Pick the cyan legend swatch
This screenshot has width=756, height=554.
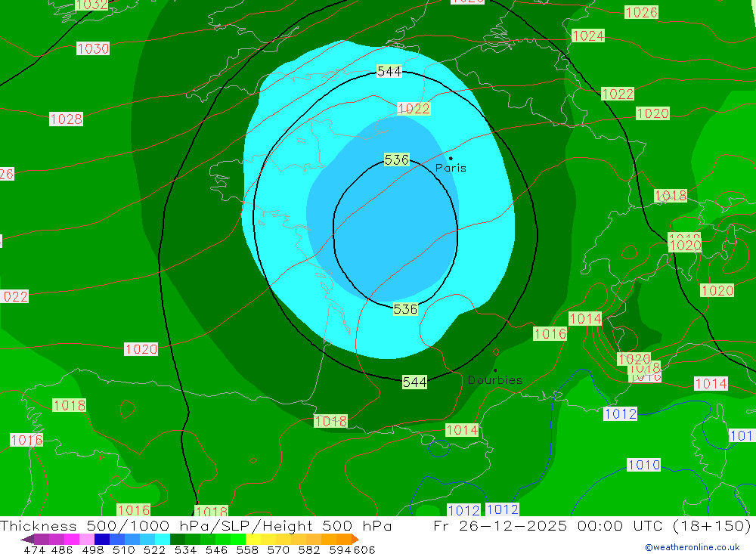163,539
